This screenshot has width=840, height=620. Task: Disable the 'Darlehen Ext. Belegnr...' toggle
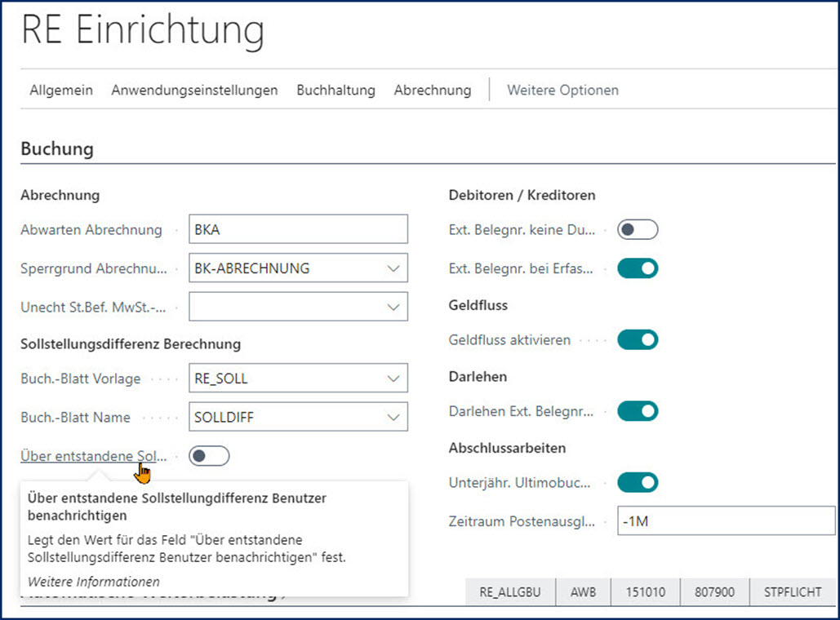pyautogui.click(x=638, y=411)
